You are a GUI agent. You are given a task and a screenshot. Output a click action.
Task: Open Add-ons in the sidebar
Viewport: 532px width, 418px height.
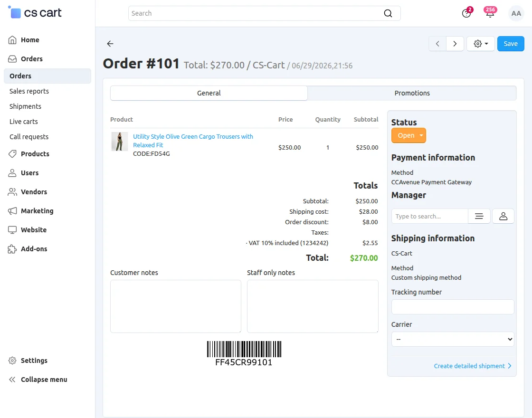pos(34,249)
